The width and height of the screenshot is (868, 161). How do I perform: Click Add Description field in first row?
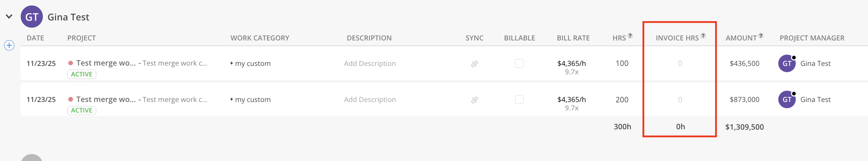370,63
